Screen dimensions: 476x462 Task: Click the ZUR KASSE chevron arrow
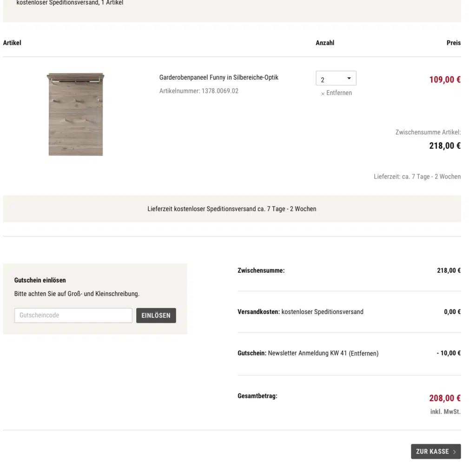[454, 452]
